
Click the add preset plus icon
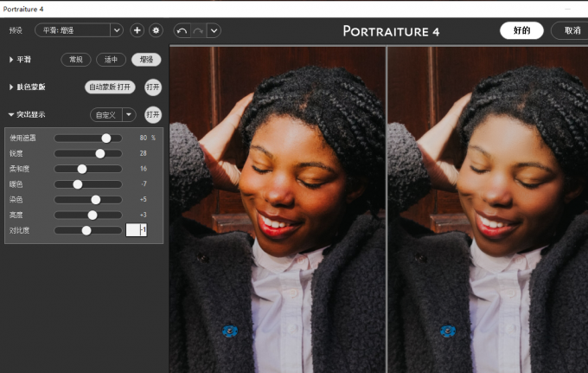coord(137,30)
